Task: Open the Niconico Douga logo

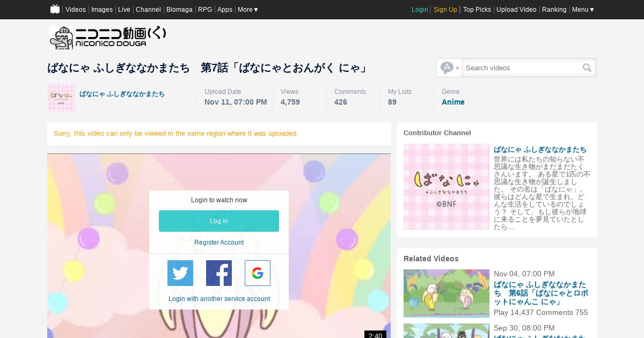Action: coord(108,38)
